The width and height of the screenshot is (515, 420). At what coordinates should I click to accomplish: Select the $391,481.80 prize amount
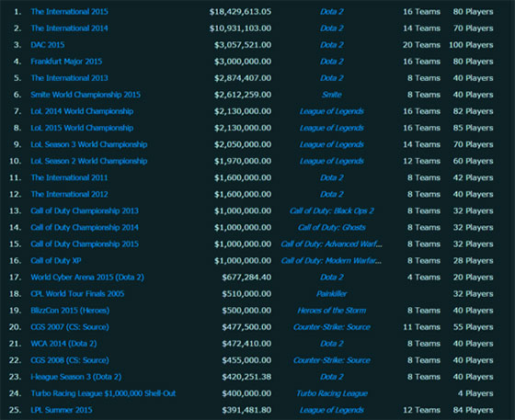pyautogui.click(x=246, y=410)
